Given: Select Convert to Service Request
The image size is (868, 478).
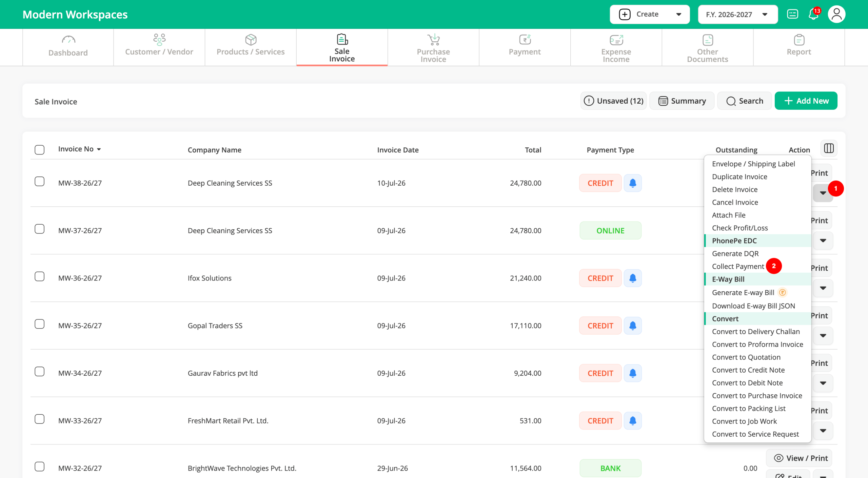Looking at the screenshot, I should [757, 434].
